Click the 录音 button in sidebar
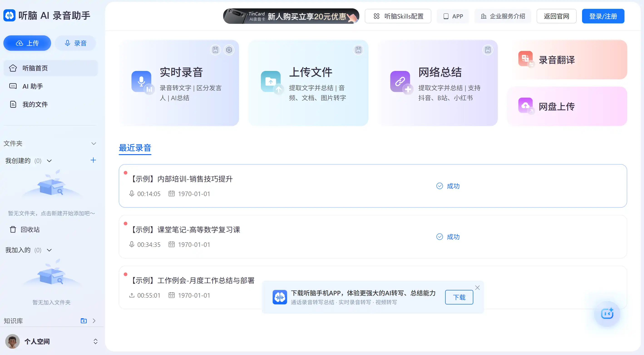 coord(75,43)
